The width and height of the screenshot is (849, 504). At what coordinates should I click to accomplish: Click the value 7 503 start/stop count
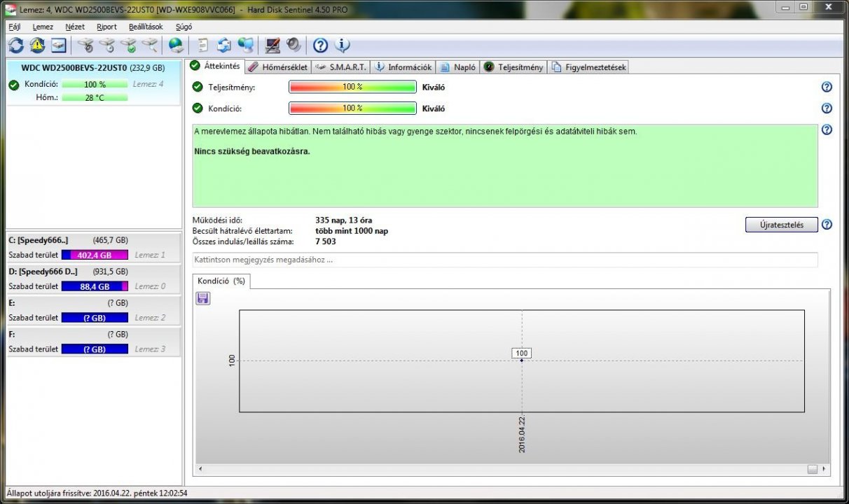click(326, 241)
